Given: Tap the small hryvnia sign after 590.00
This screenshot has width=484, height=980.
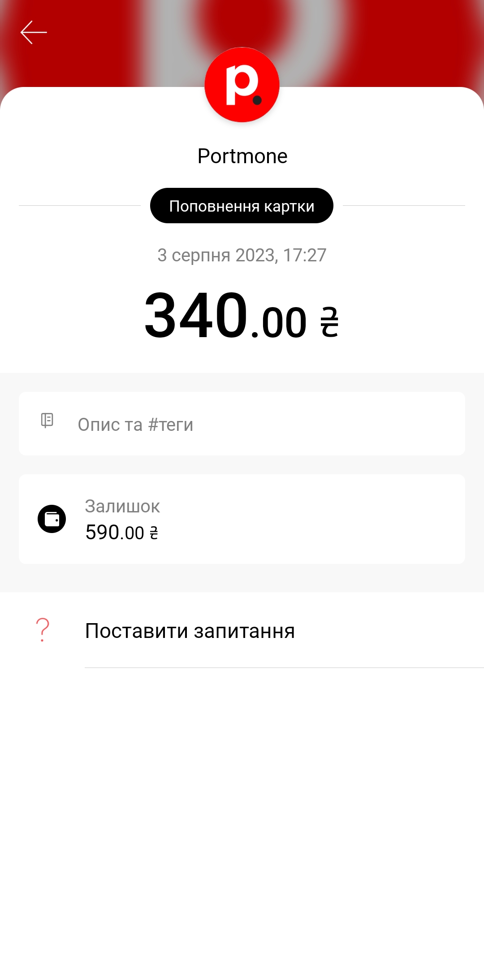Looking at the screenshot, I should (154, 533).
